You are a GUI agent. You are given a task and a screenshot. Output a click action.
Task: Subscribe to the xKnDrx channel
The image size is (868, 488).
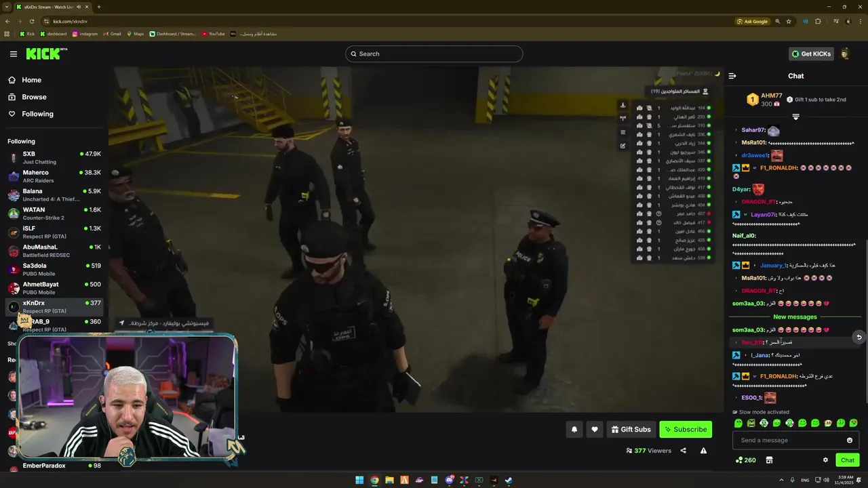(x=686, y=429)
